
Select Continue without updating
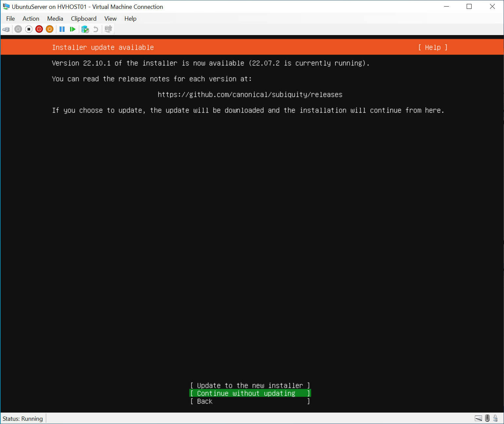(250, 394)
